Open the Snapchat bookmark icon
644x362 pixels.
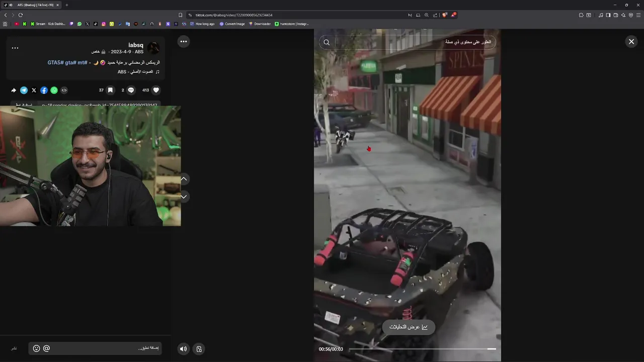point(112,24)
